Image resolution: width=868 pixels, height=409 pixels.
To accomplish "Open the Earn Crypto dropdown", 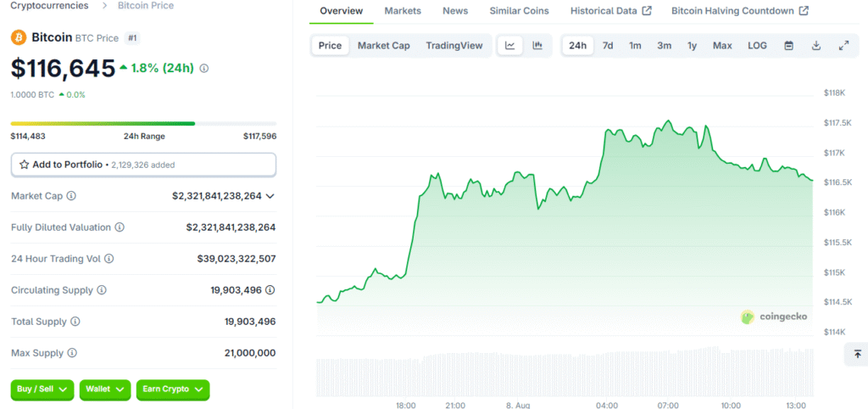I will coord(173,389).
